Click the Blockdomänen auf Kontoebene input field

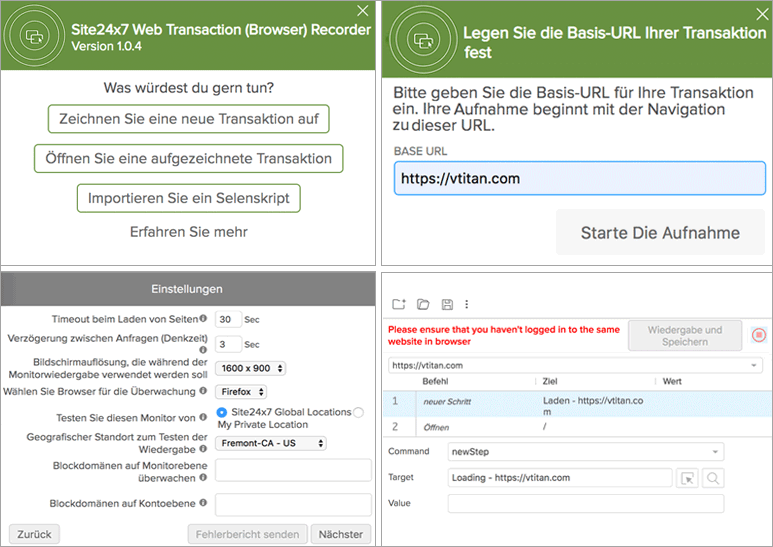pyautogui.click(x=293, y=505)
